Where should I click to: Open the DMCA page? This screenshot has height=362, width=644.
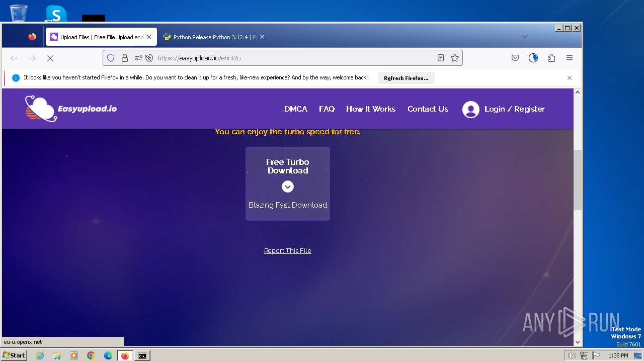(x=296, y=109)
